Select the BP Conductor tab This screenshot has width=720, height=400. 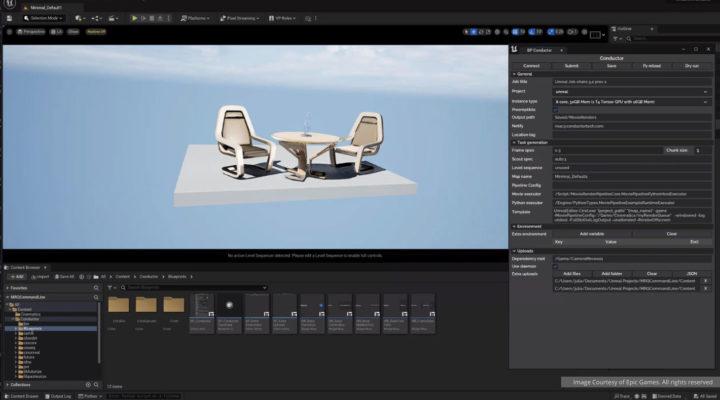tap(539, 50)
